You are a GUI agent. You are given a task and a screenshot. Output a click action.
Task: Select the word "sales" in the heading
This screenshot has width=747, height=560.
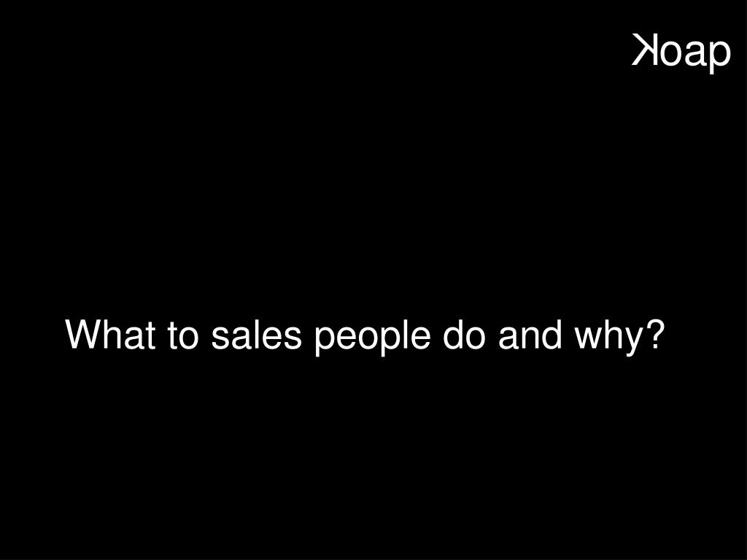pyautogui.click(x=256, y=334)
